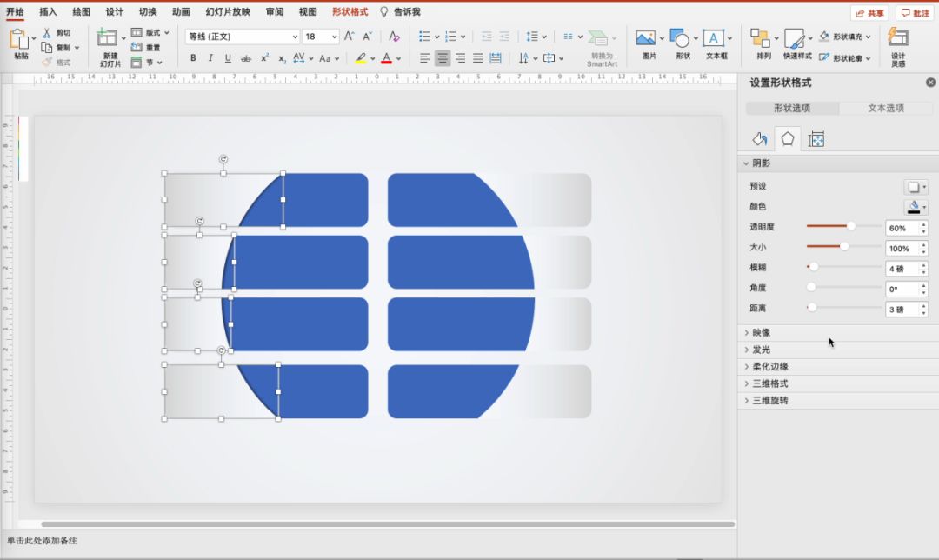The image size is (939, 560).
Task: Select the Size & Properties icon
Action: (816, 139)
